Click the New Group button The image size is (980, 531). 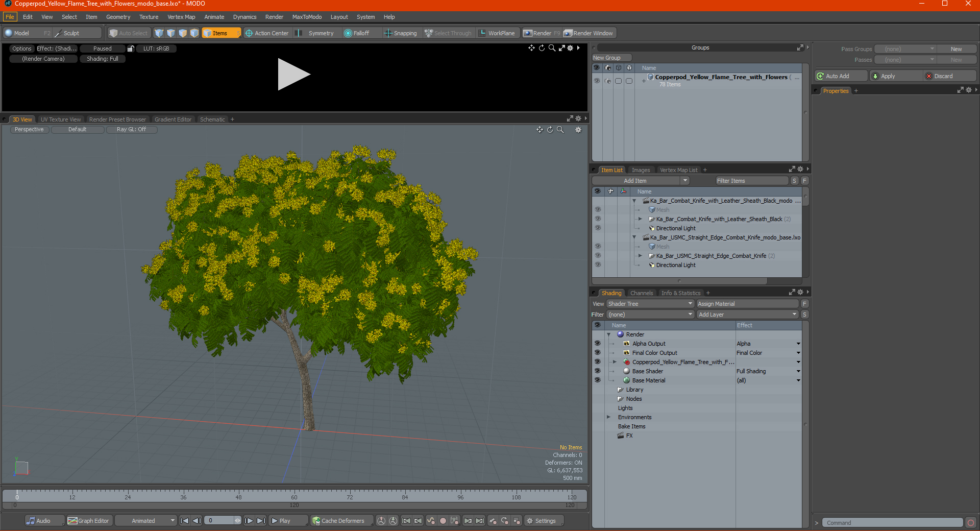611,58
